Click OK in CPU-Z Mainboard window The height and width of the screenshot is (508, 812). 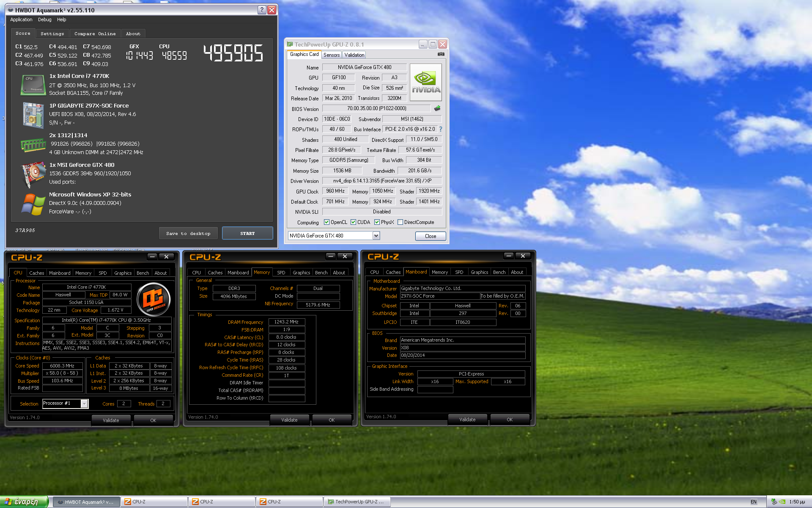(x=510, y=420)
